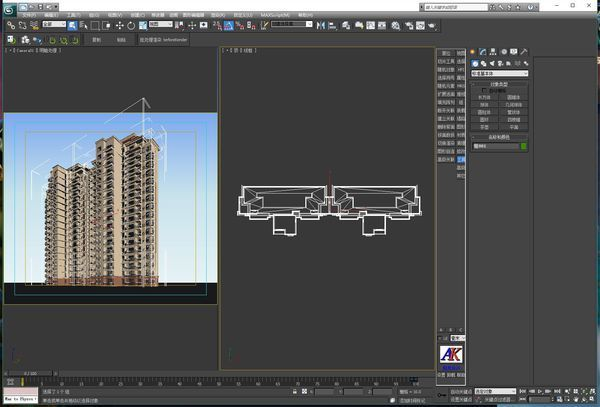Click the Auto Key button
Viewport: 601px width, 408px height.
tap(461, 392)
